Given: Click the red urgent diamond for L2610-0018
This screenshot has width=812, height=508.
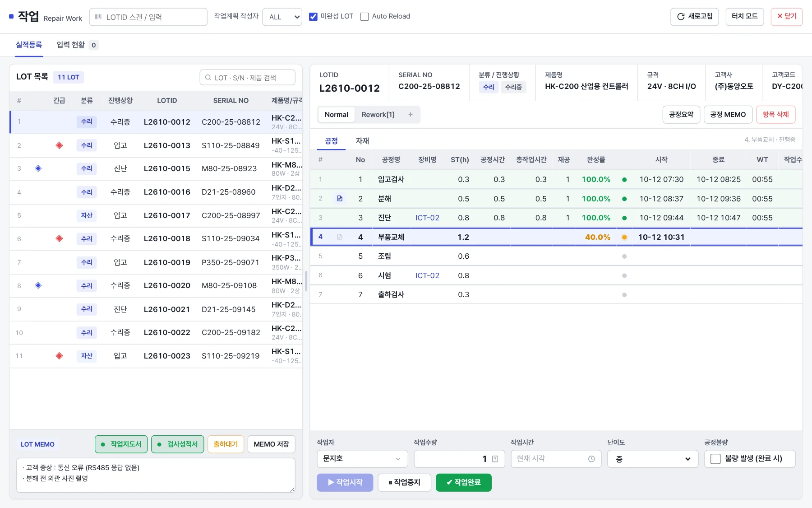Looking at the screenshot, I should click(x=59, y=238).
